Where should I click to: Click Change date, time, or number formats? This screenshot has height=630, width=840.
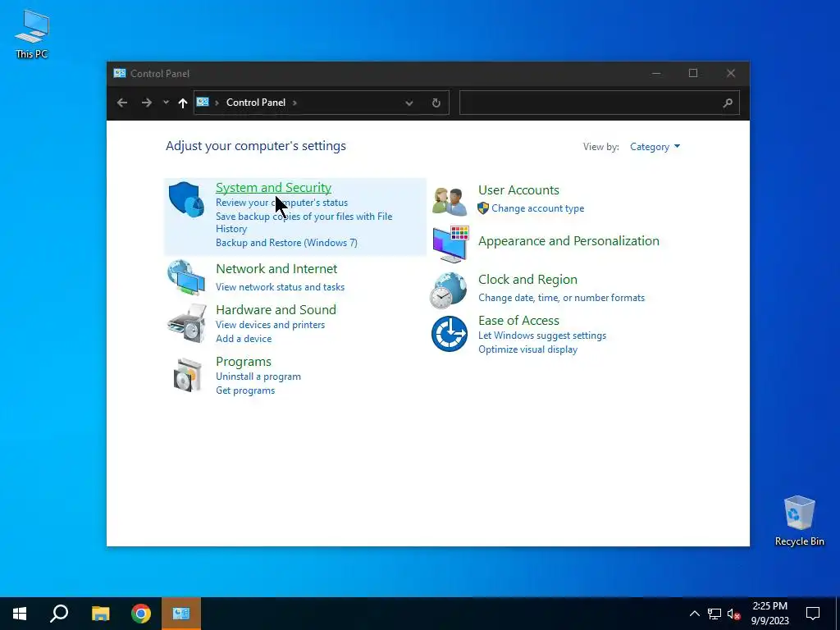(x=561, y=298)
